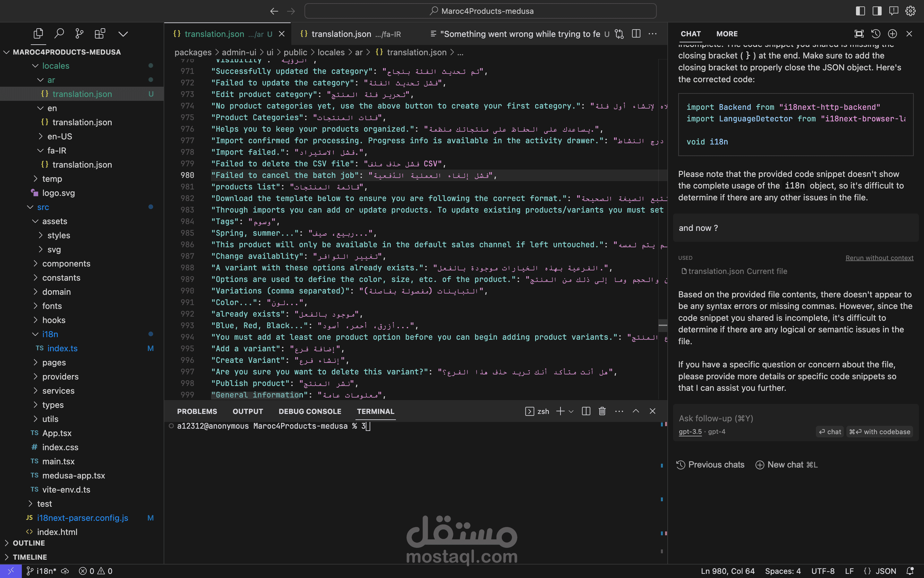Create a new terminal with plus icon
This screenshot has height=578, width=924.
560,411
